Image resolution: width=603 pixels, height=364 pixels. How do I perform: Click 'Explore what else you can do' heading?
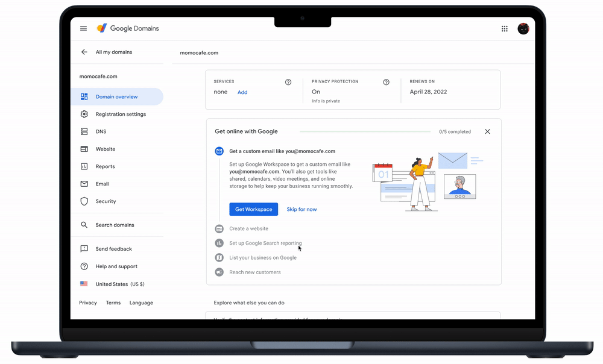coord(249,303)
